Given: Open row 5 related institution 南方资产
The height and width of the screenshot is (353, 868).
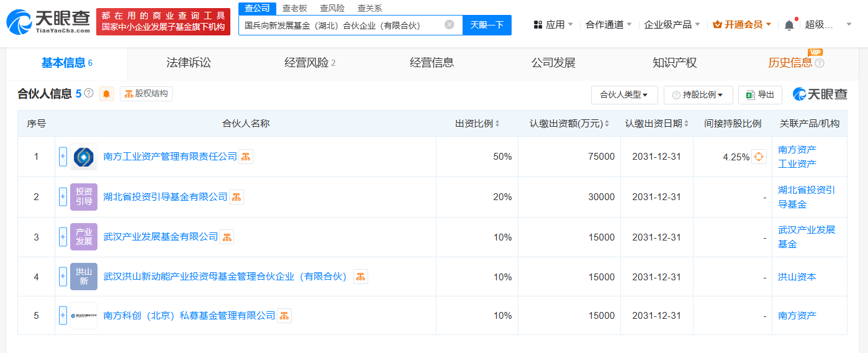Looking at the screenshot, I should pyautogui.click(x=797, y=316).
